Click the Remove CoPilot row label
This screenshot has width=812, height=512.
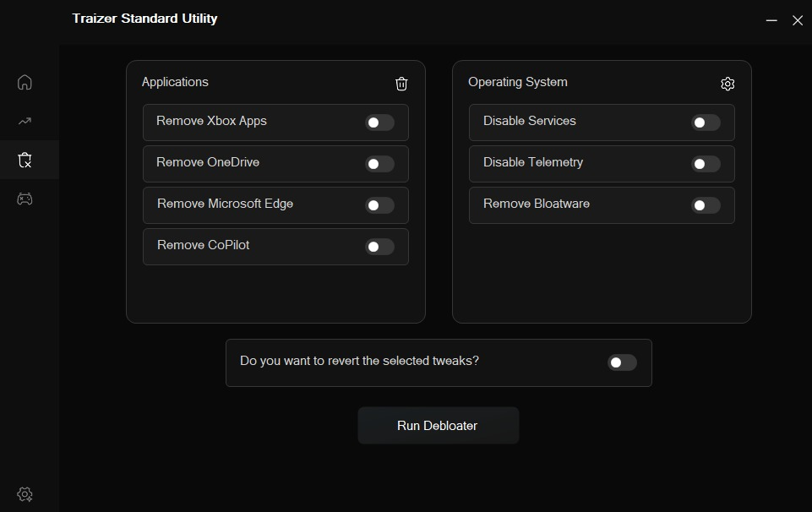(203, 245)
